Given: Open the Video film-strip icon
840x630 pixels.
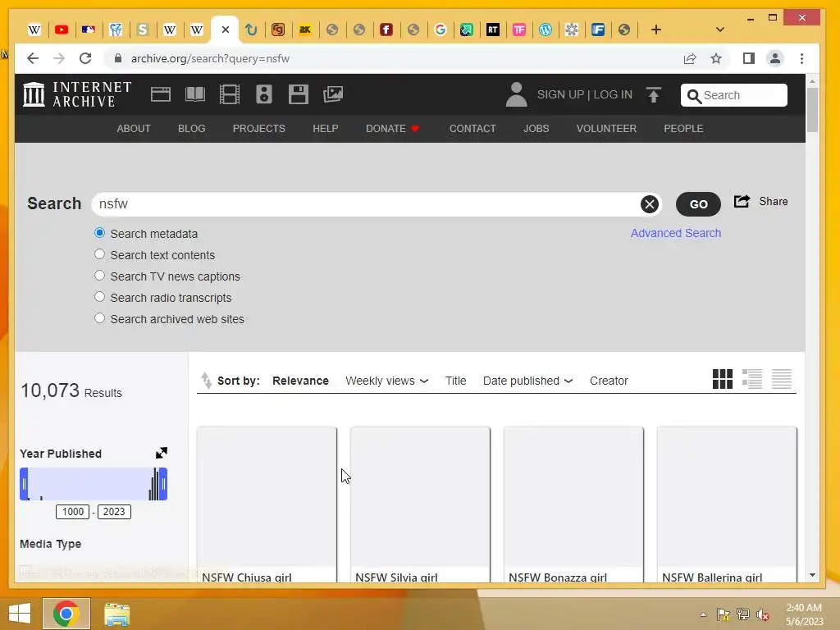Looking at the screenshot, I should click(x=230, y=95).
